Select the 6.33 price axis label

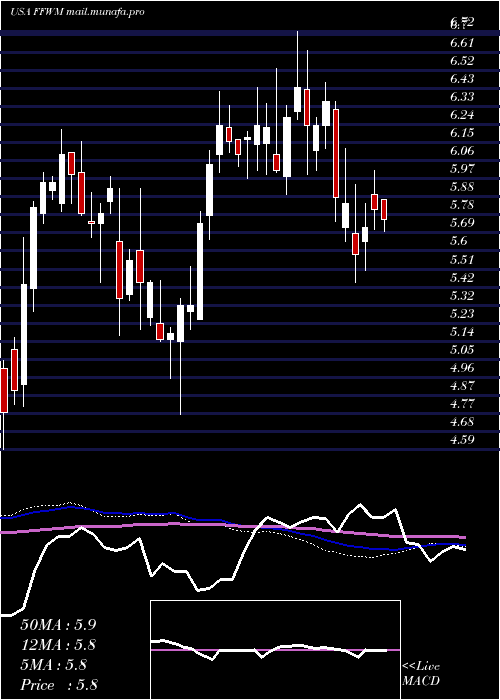[x=462, y=96]
